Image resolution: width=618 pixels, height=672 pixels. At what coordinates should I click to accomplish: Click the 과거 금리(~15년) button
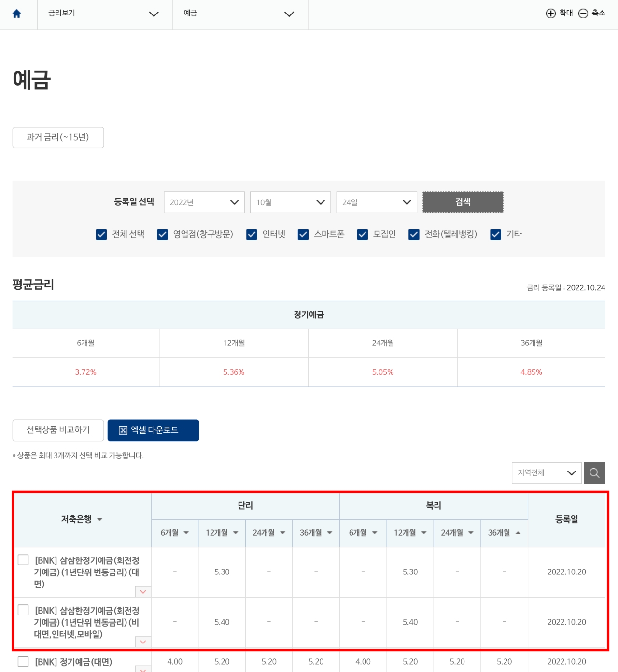[x=58, y=138]
